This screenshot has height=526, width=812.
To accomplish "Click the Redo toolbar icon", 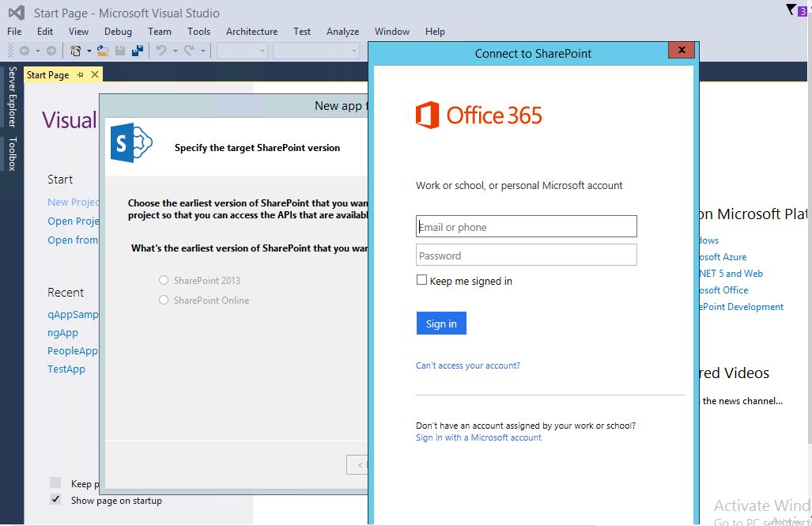I will click(x=189, y=51).
